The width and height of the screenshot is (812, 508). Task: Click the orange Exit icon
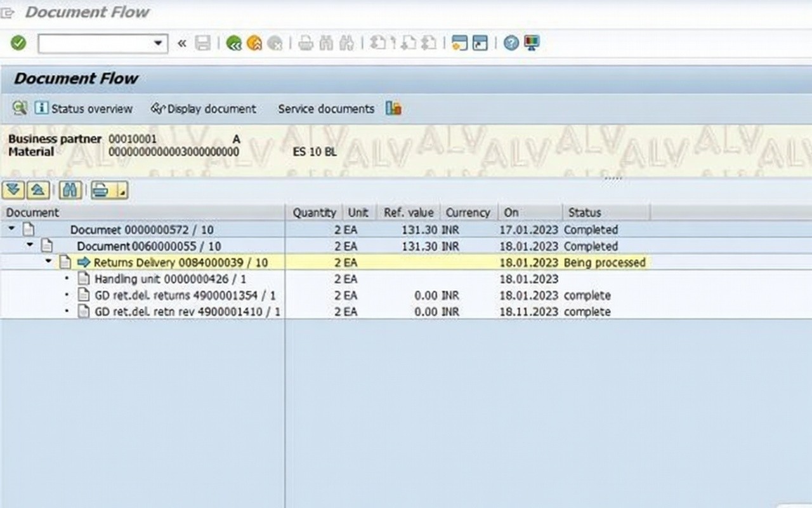pos(254,43)
